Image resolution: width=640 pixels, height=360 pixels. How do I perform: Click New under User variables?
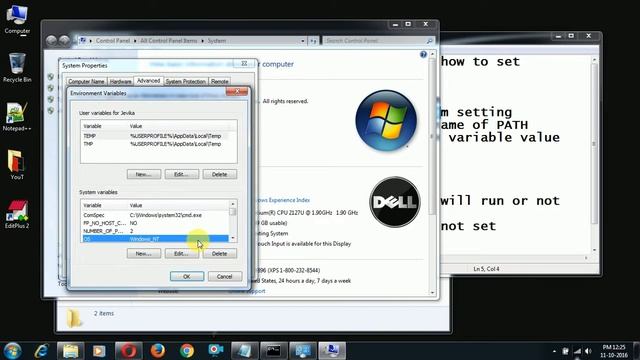(x=144, y=174)
